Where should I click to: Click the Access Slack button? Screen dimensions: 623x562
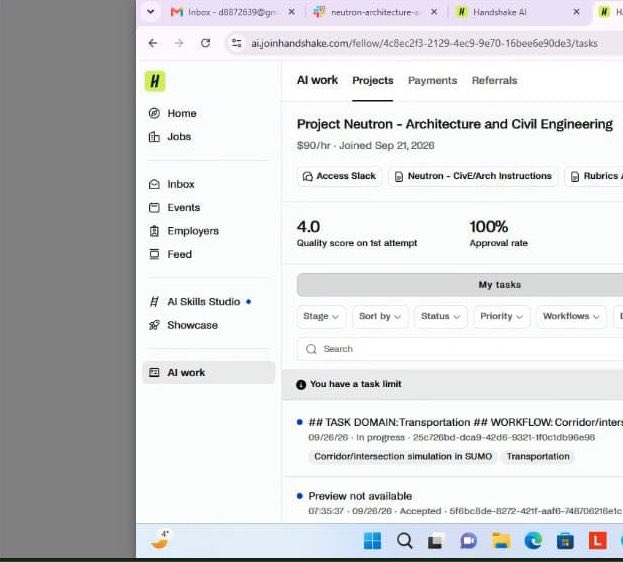[x=339, y=176]
